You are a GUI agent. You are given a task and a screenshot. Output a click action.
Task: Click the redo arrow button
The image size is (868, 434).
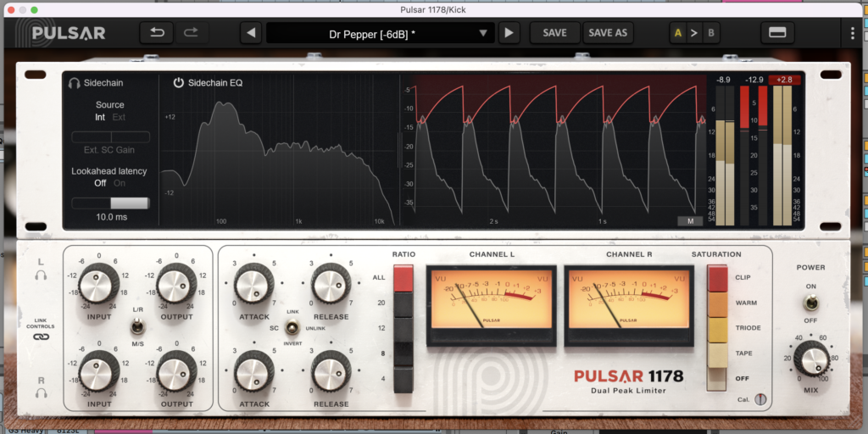(191, 33)
